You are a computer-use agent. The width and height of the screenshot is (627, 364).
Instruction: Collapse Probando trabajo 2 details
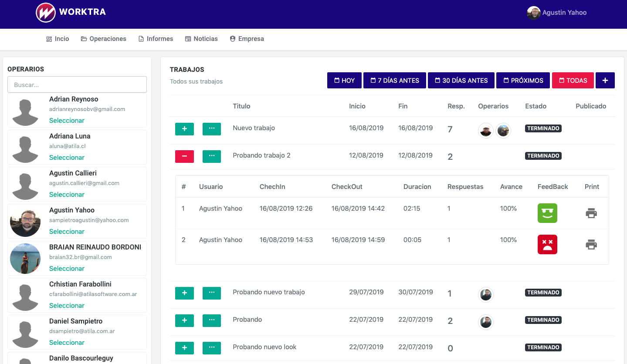(184, 156)
